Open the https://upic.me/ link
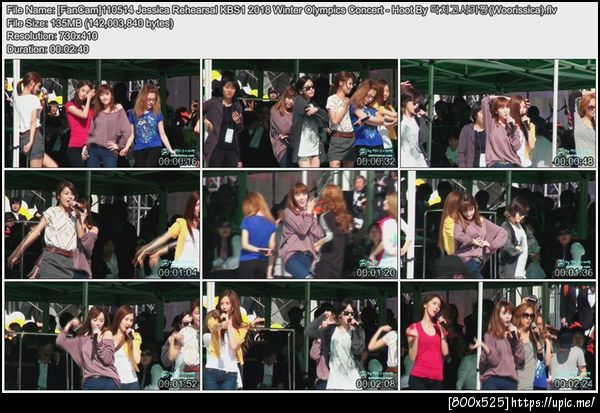Image resolution: width=600 pixels, height=413 pixels. tap(553, 402)
